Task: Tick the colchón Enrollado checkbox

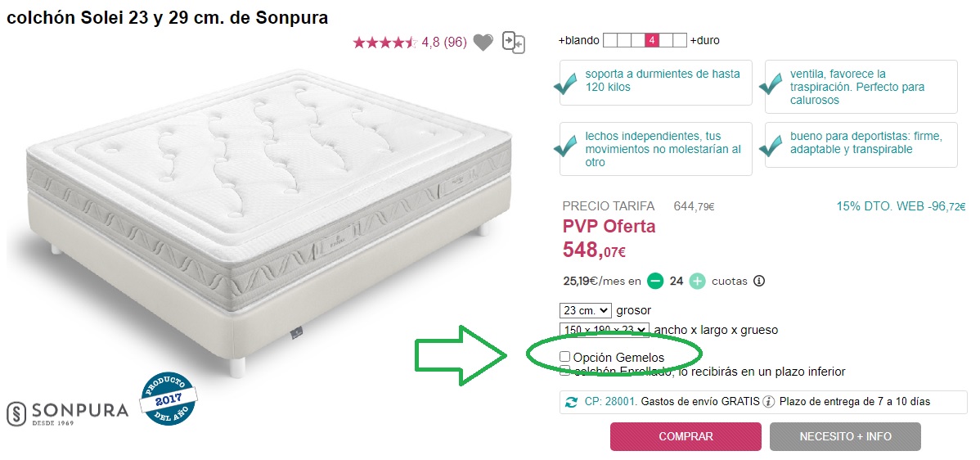Action: [x=564, y=371]
